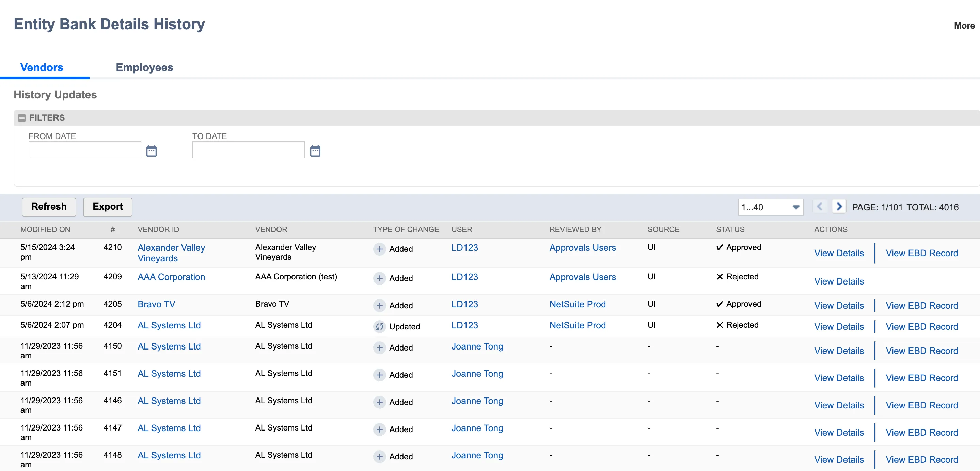Switch to the Employees tab
980x471 pixels.
[x=144, y=67]
